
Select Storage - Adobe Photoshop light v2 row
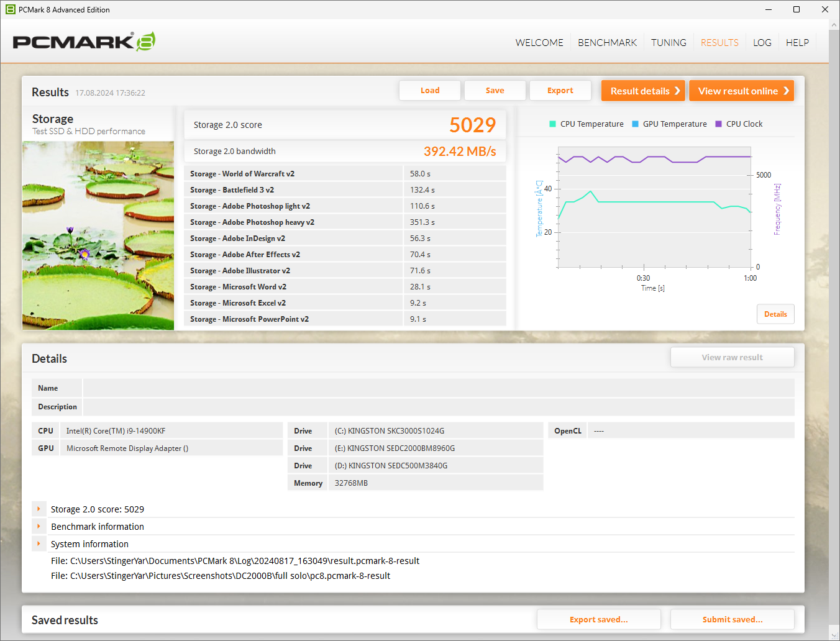point(345,206)
